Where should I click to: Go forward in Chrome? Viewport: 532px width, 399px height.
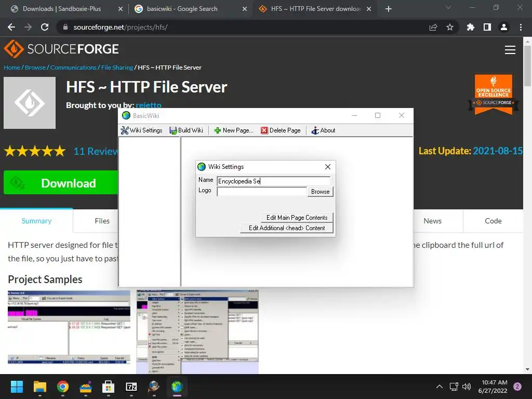(x=28, y=27)
